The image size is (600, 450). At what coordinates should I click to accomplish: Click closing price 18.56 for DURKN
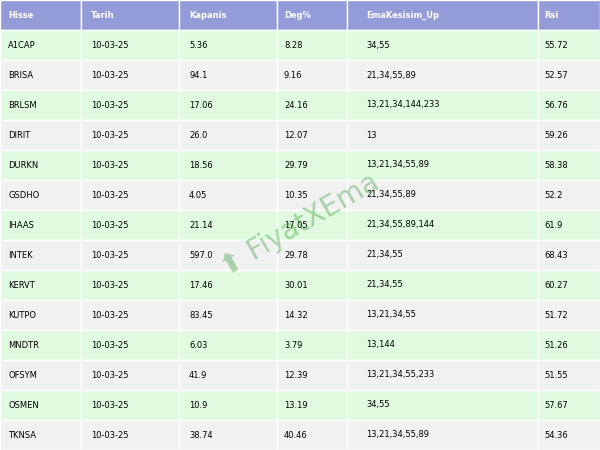click(201, 165)
